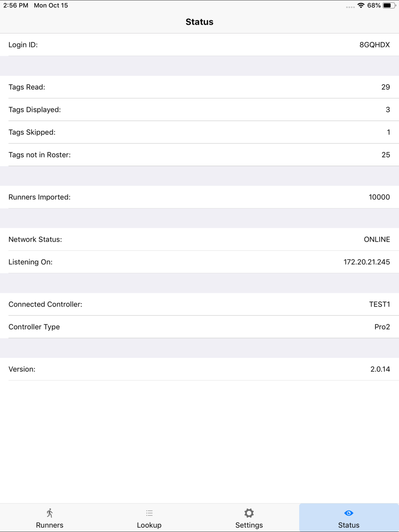Open Settings via the gear icon
399x532 pixels.
point(249,513)
